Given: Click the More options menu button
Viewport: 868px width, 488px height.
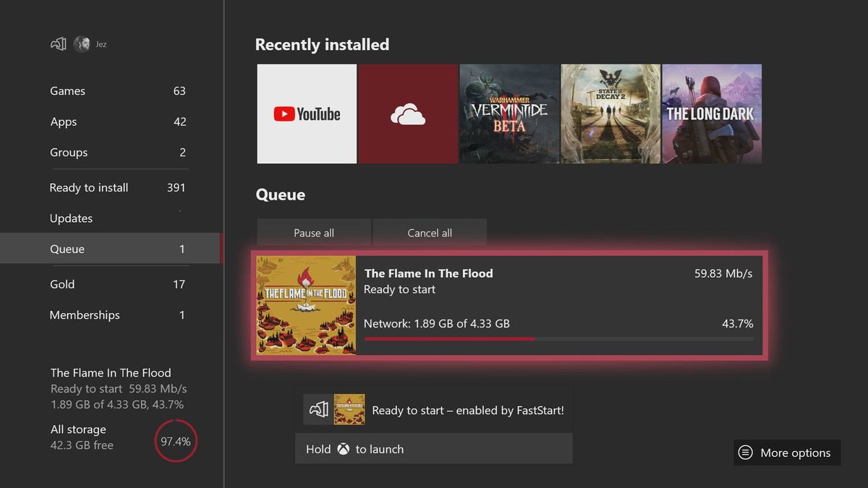Looking at the screenshot, I should click(x=786, y=453).
